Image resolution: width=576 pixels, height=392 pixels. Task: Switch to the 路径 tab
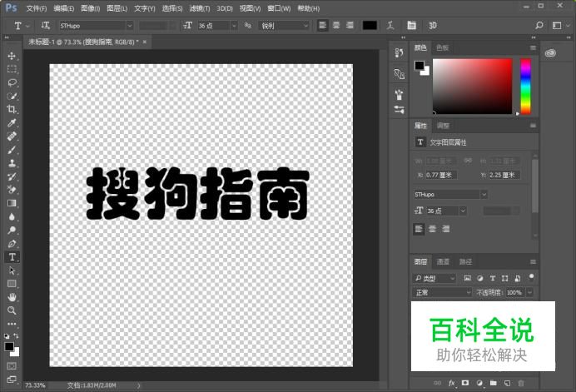[x=465, y=261]
